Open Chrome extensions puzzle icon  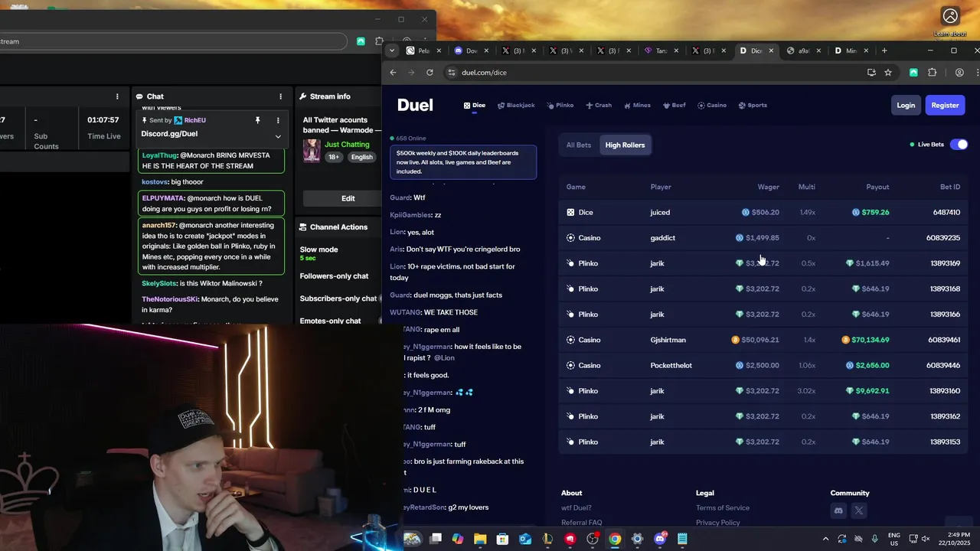coord(932,73)
